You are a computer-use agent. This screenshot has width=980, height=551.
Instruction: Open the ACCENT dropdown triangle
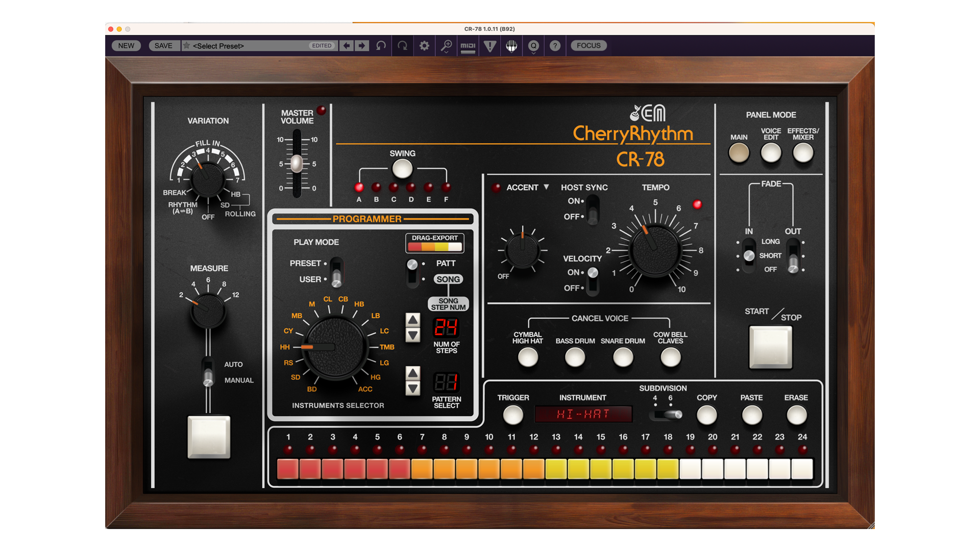click(546, 187)
